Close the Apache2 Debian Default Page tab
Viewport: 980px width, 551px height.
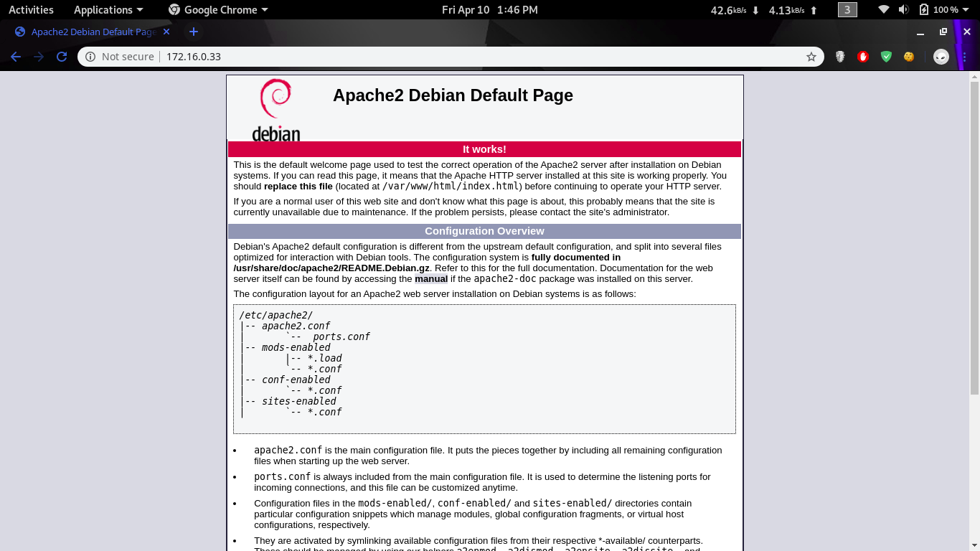pos(167,32)
